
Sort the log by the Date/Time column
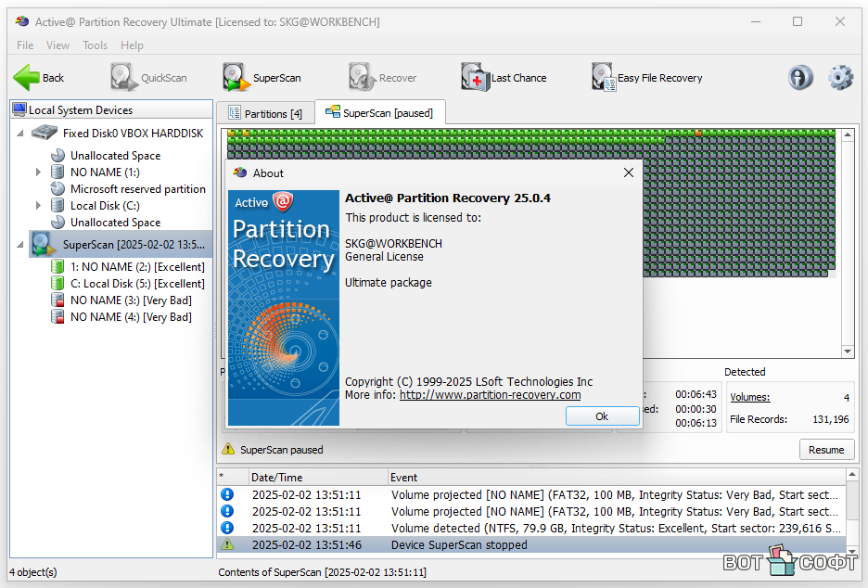(318, 478)
